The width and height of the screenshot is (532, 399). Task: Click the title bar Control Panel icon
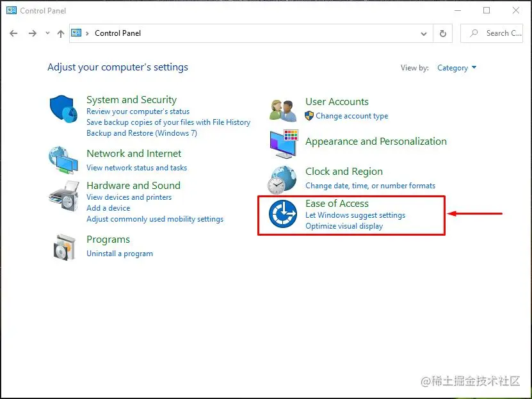12,10
